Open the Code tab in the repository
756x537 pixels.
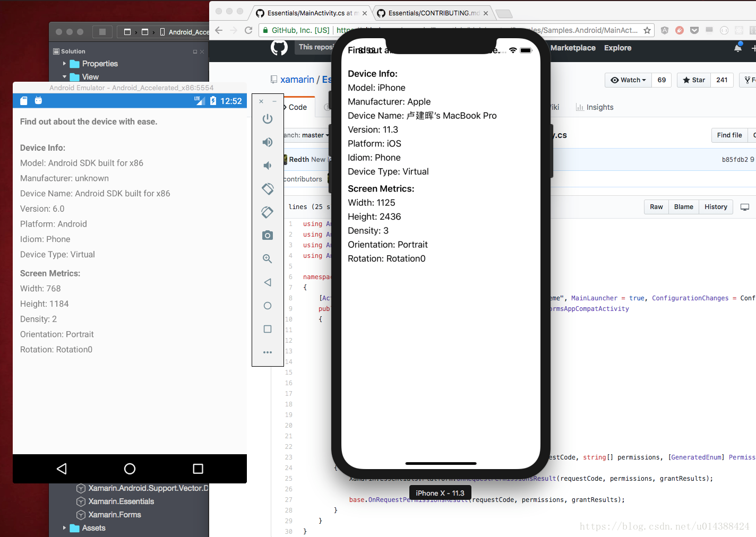(x=297, y=107)
